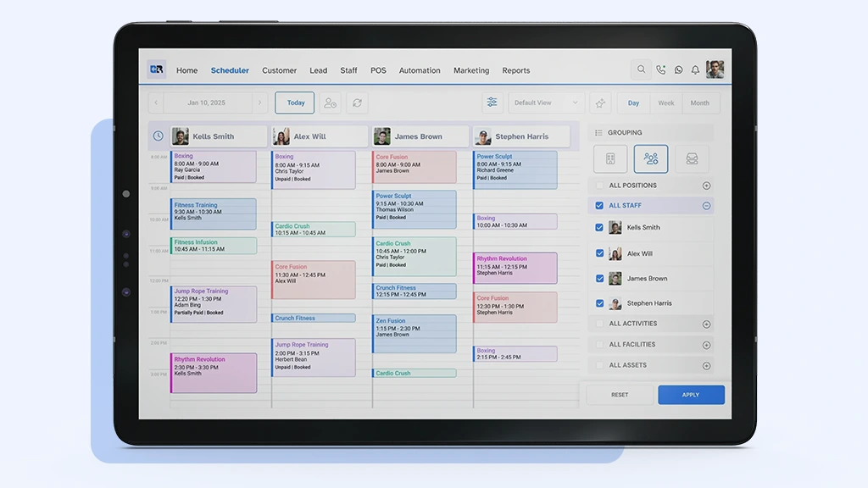Select the facility building grouping icon
This screenshot has height=488, width=868.
click(610, 158)
